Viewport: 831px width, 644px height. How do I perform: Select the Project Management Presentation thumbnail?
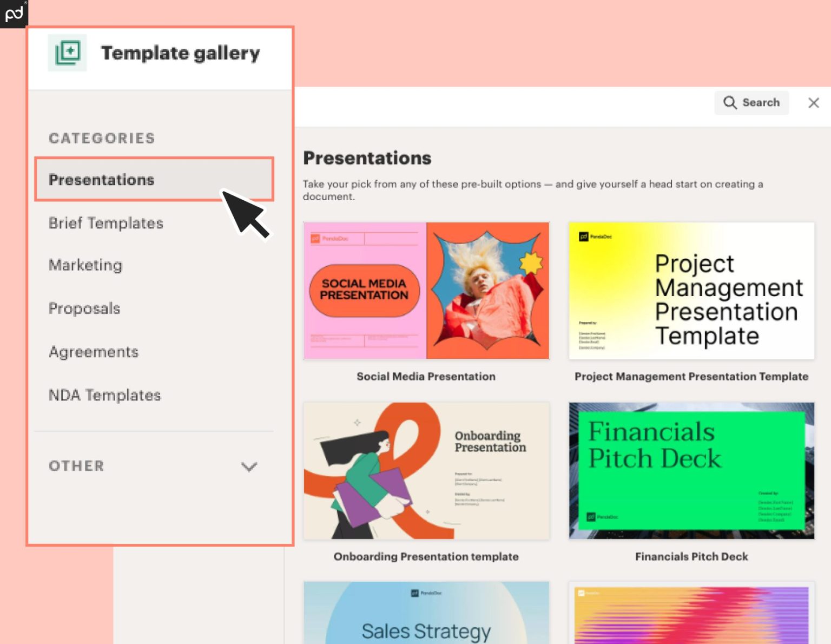[x=691, y=291]
